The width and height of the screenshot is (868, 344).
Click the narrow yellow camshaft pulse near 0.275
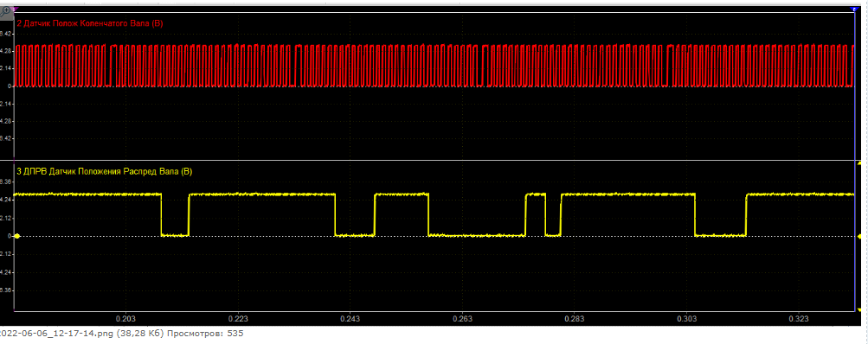tap(536, 214)
